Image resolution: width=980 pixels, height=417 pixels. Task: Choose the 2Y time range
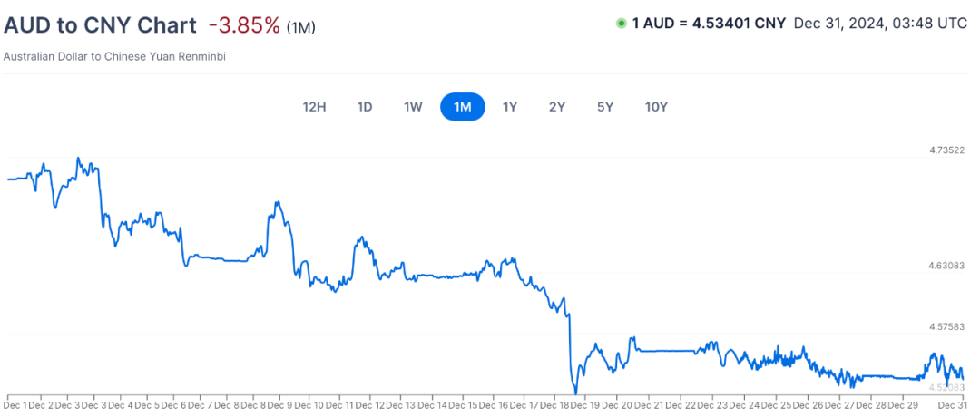point(557,107)
